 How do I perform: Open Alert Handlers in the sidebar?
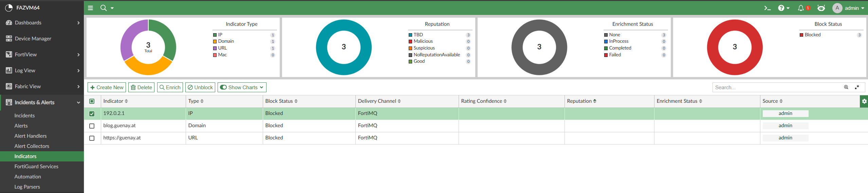(x=31, y=136)
